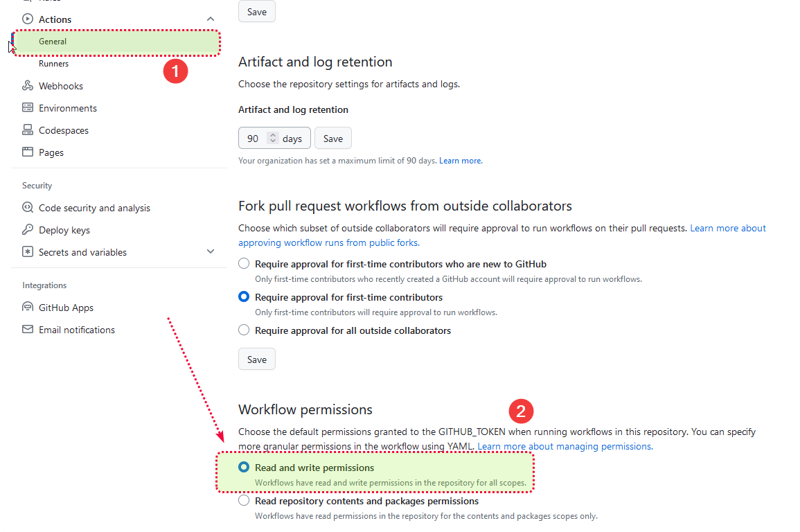Click the Deploy keys key icon
This screenshot has height=532, width=800.
coord(28,230)
